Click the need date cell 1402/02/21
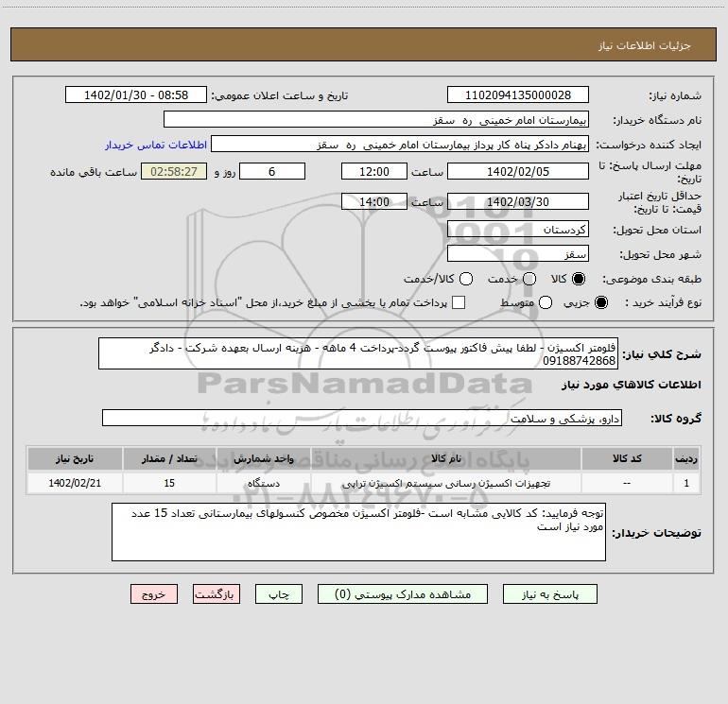 point(75,483)
